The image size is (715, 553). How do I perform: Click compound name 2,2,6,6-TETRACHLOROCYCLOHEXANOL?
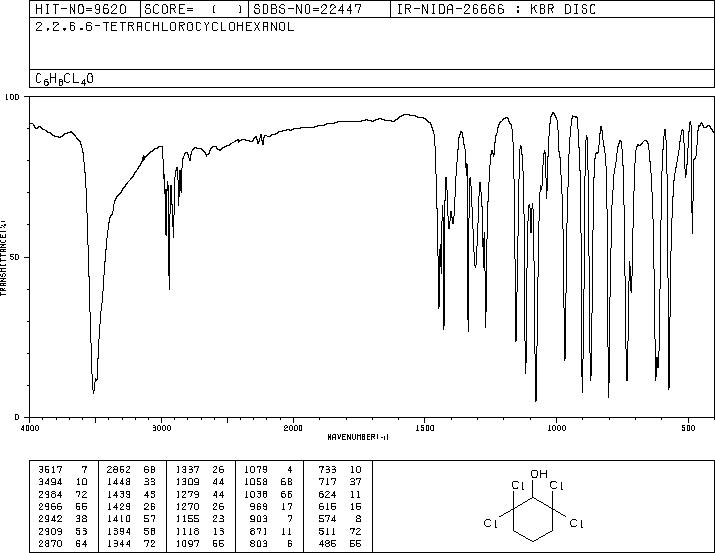(165, 27)
